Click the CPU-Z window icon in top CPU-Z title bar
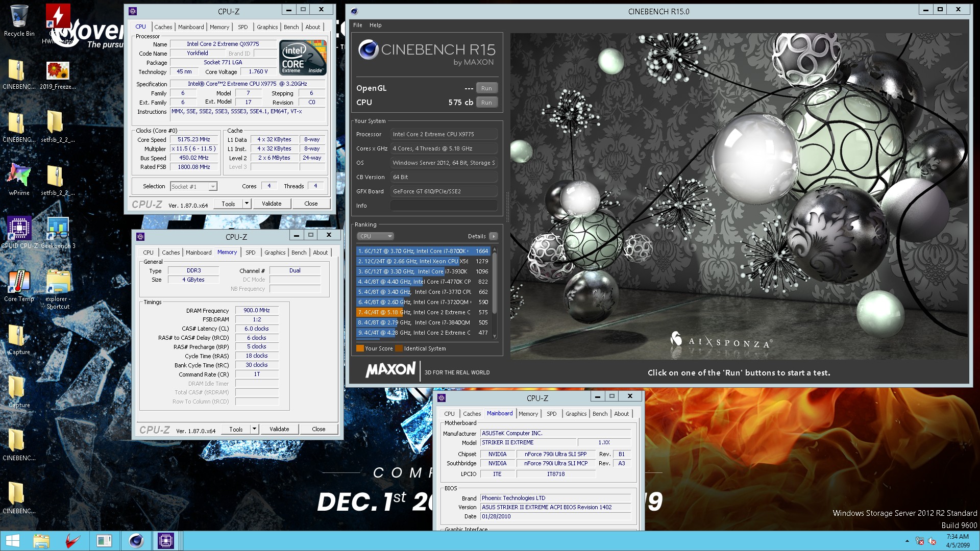 133,11
